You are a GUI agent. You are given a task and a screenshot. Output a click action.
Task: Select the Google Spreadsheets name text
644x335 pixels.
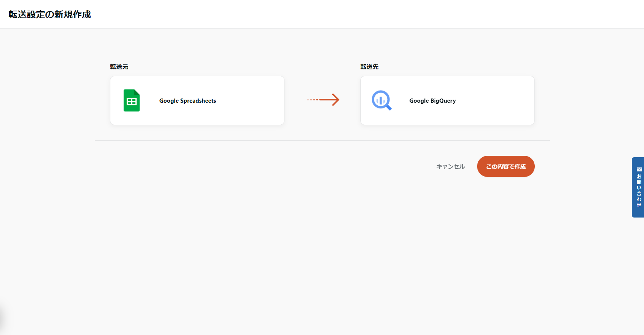(x=187, y=101)
